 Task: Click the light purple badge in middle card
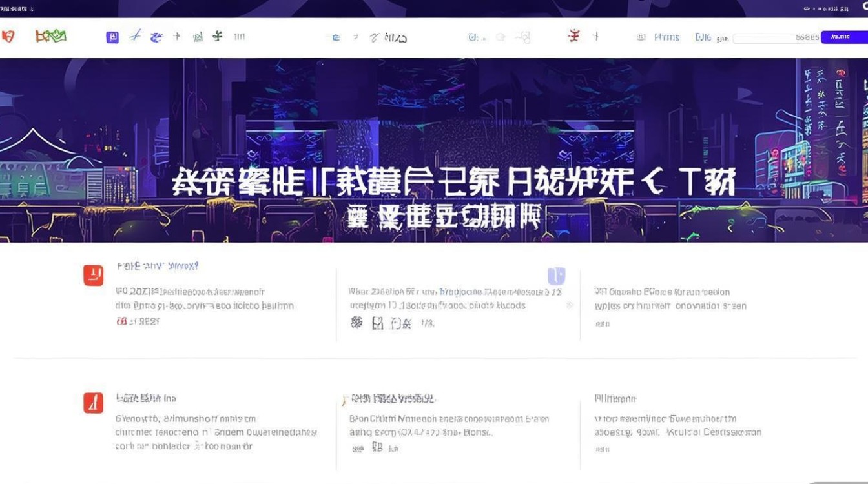coord(557,276)
